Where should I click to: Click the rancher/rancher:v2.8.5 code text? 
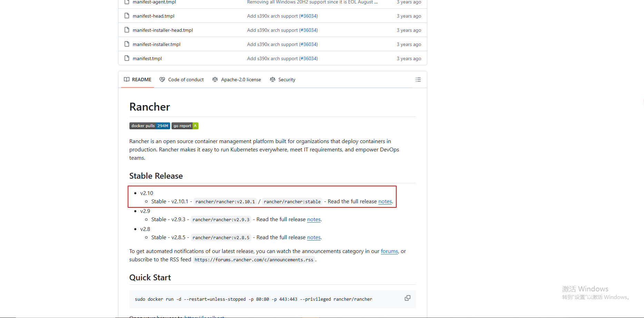point(221,237)
